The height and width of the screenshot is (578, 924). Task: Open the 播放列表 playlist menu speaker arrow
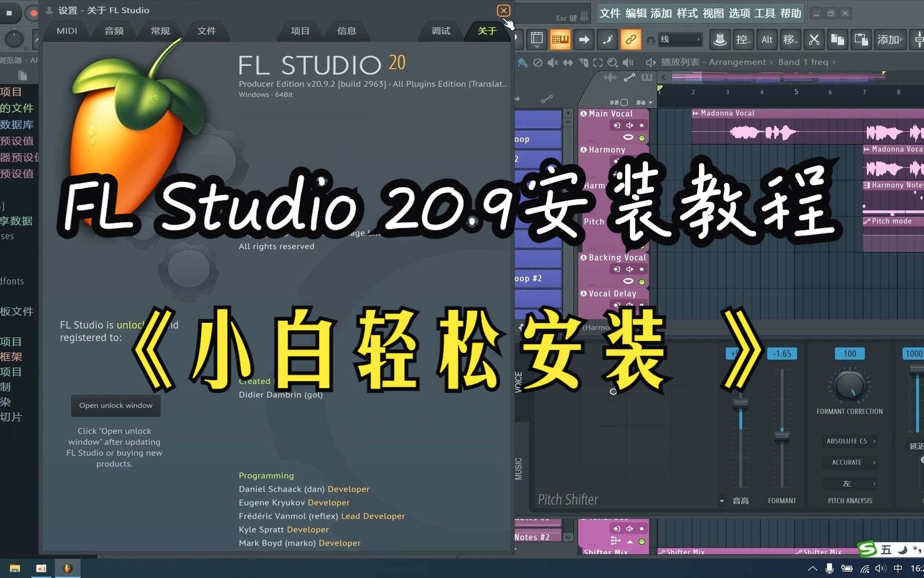(x=651, y=63)
